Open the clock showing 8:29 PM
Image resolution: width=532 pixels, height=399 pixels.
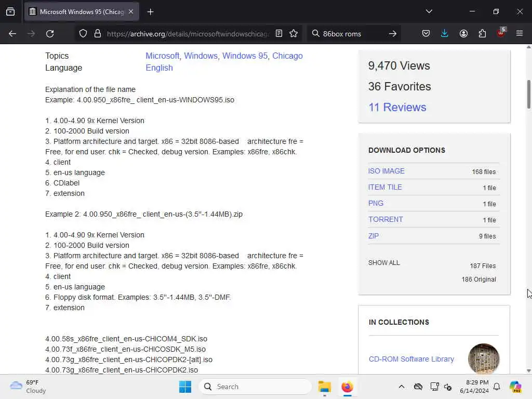pos(474,387)
